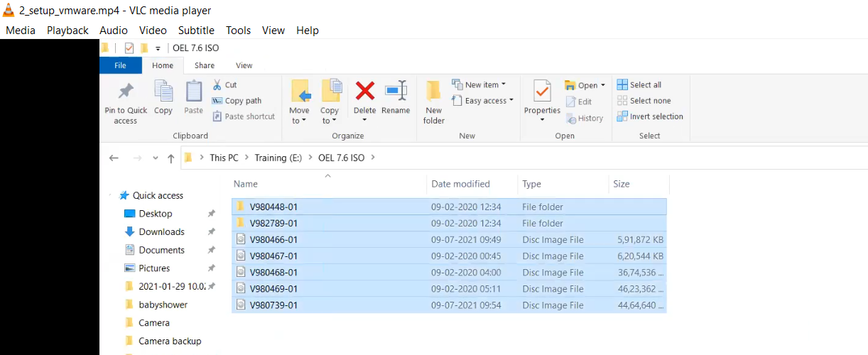Screen dimensions: 868x355
Task: Switch to the View ribbon tab
Action: (244, 65)
